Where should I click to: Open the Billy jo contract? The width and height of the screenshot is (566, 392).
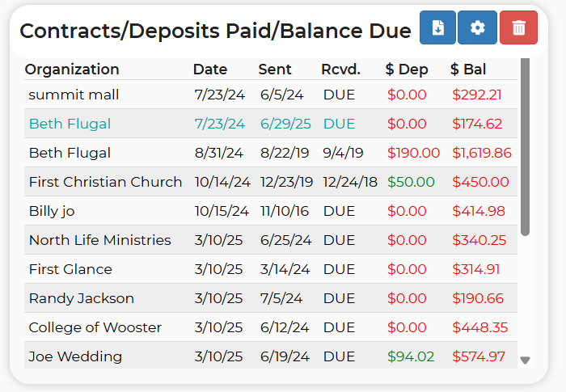click(271, 211)
